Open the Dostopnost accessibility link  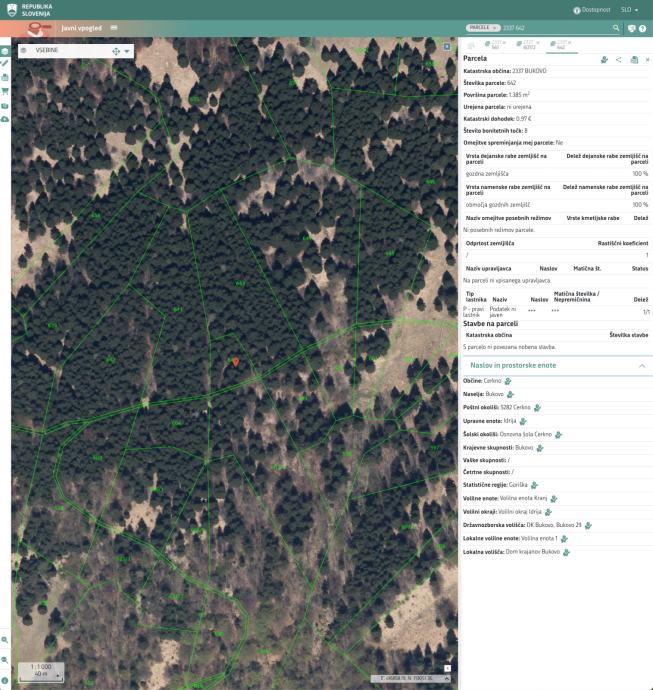point(591,9)
